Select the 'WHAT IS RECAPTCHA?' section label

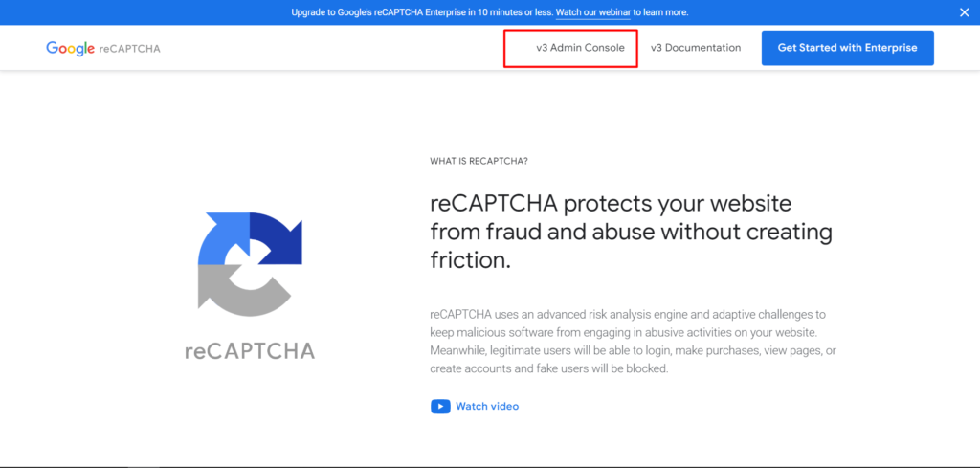click(x=479, y=161)
